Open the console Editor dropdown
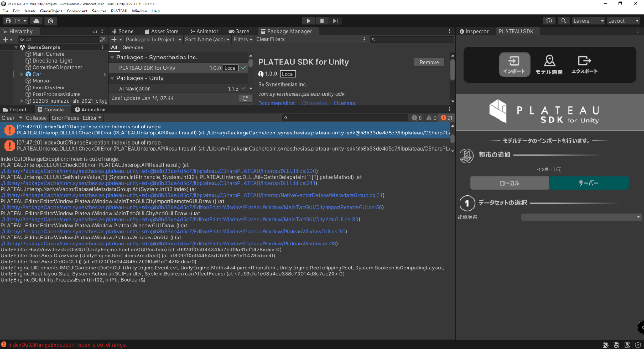Screen dimensions: 644x349 [x=92, y=118]
